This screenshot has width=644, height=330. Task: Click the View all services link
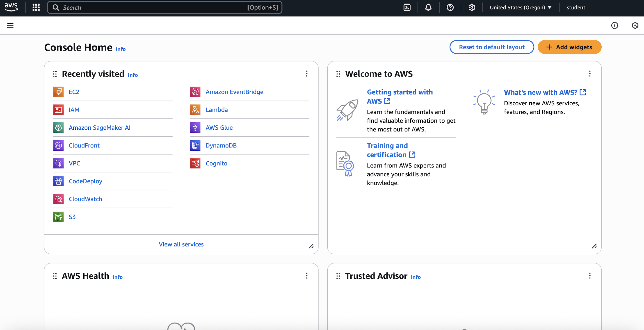181,244
